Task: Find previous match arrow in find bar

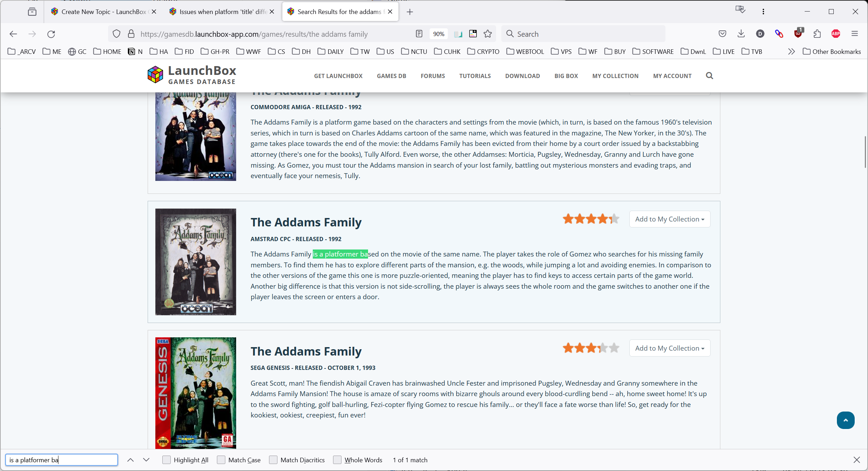Action: pyautogui.click(x=130, y=460)
